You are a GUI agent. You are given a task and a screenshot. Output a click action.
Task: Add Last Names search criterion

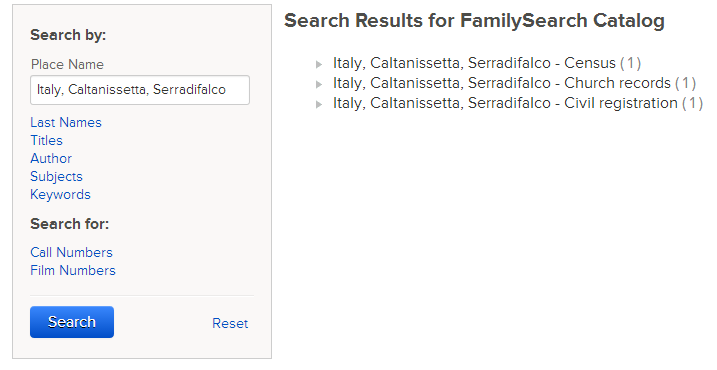point(66,123)
